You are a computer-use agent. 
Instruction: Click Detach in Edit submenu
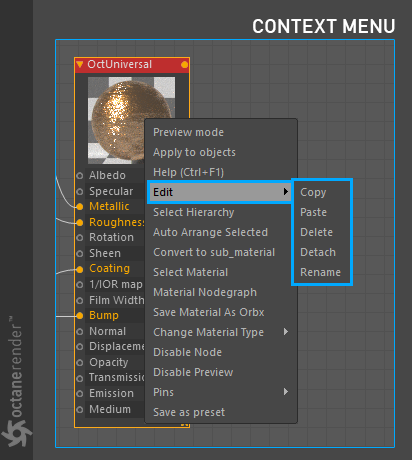(322, 252)
